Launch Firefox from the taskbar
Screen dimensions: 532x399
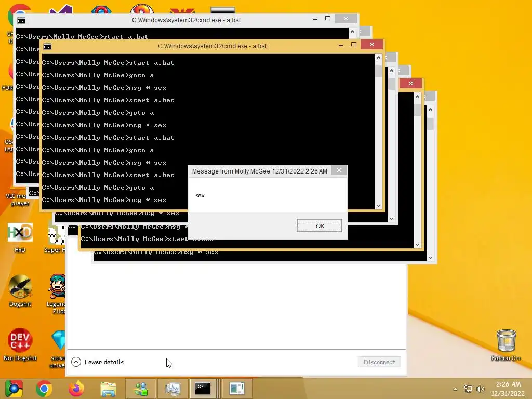tap(76, 389)
